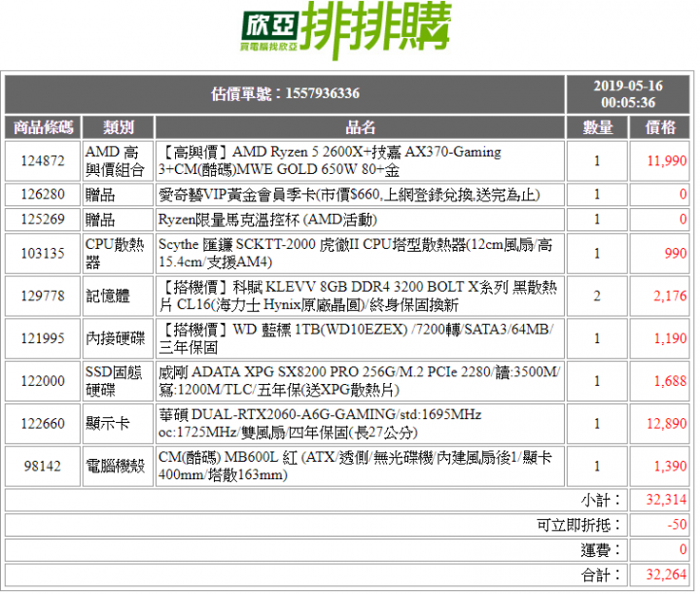Select barcode 125269 cell
Image resolution: width=700 pixels, height=594 pixels.
tap(43, 220)
